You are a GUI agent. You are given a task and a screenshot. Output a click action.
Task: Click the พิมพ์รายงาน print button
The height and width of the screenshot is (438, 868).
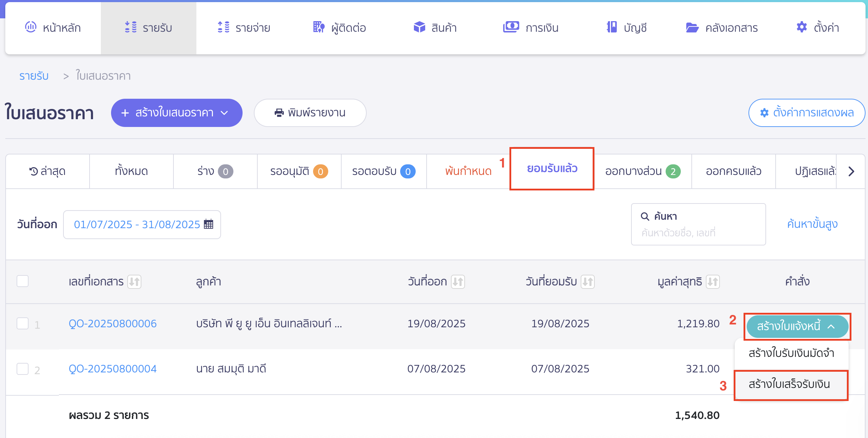click(310, 113)
